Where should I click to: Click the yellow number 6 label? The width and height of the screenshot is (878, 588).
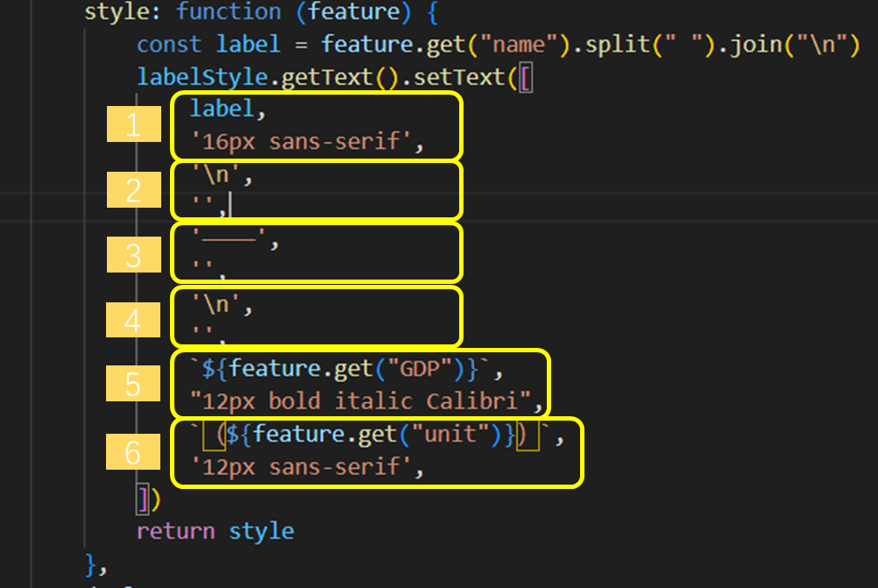133,451
